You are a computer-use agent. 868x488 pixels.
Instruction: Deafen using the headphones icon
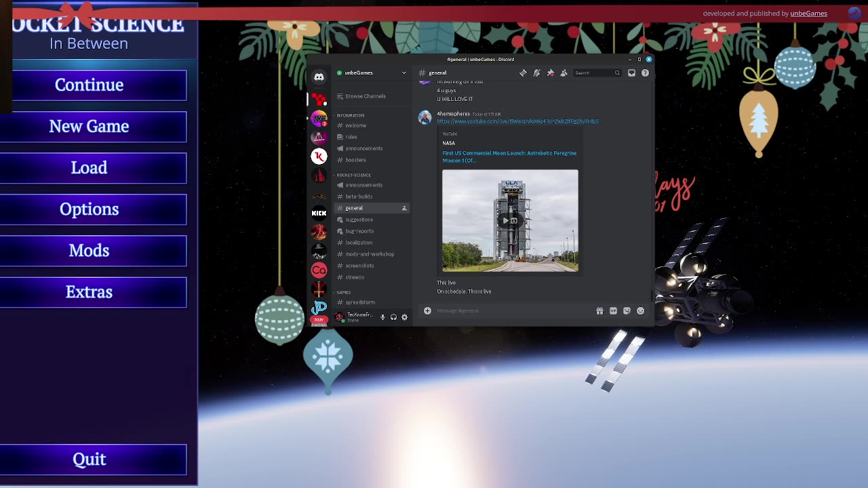[393, 317]
